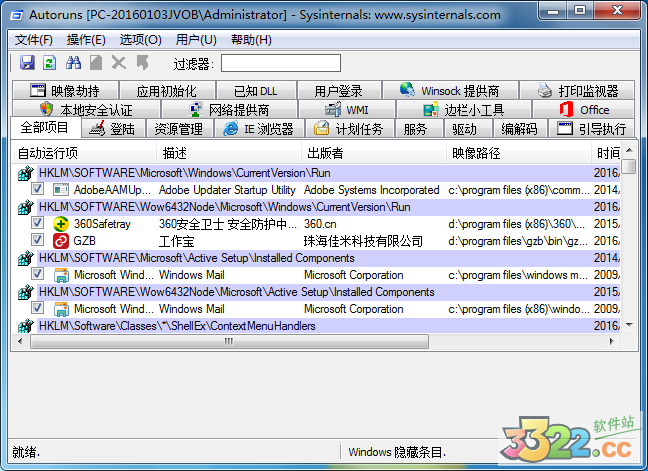The image size is (648, 471).
Task: Open the 选项(O) menu
Action: [141, 40]
